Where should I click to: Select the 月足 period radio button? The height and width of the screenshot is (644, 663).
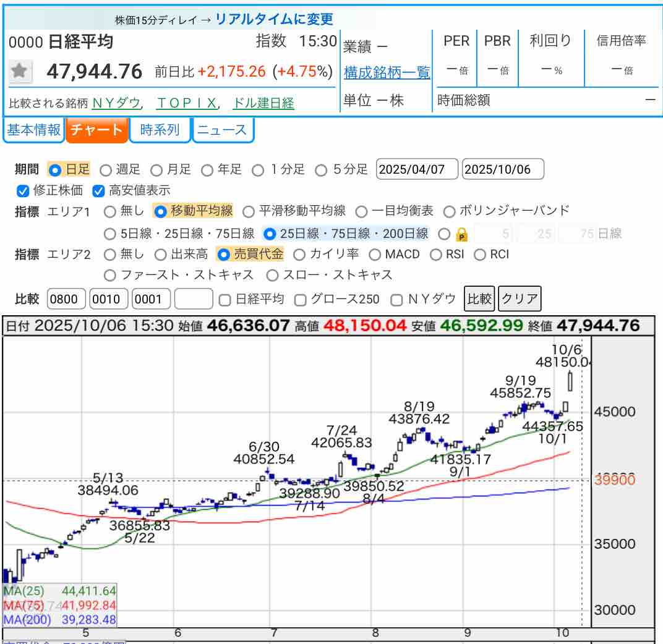pyautogui.click(x=156, y=169)
